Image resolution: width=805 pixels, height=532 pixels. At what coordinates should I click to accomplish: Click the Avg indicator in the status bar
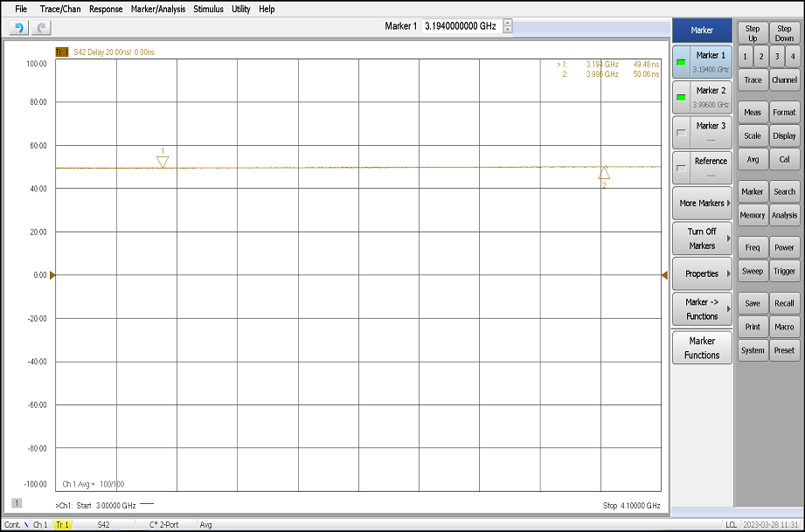[x=206, y=525]
